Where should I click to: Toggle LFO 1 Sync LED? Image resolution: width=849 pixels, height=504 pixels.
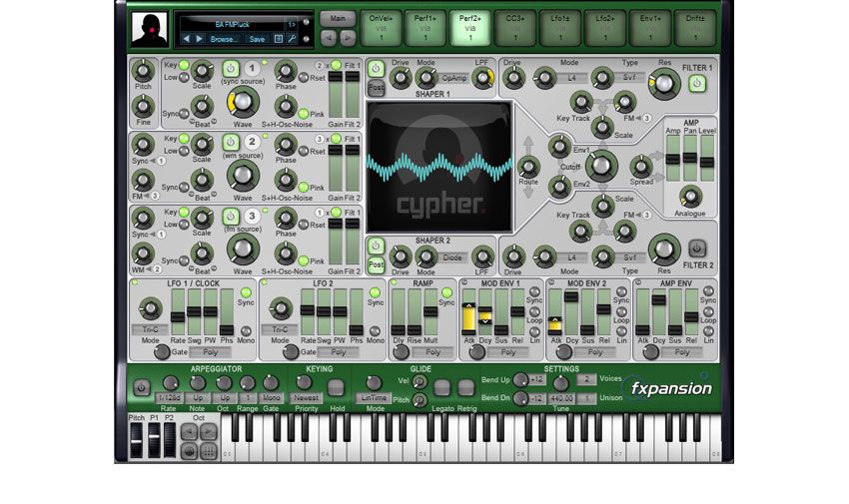(246, 292)
